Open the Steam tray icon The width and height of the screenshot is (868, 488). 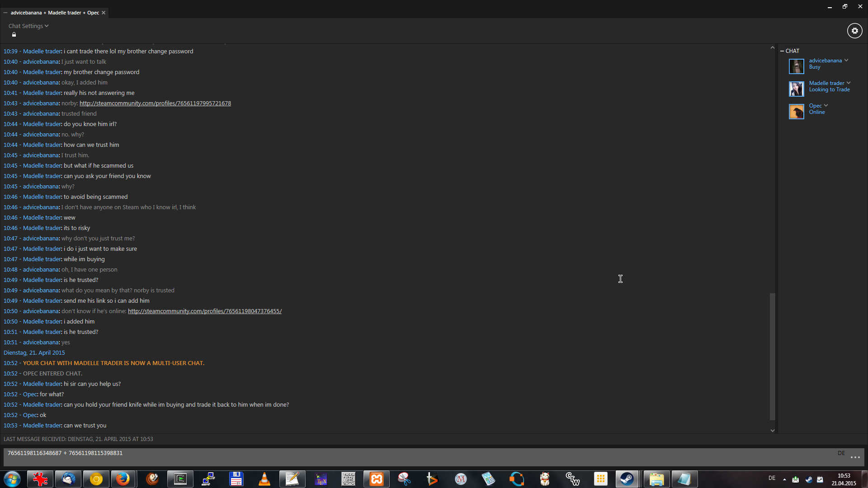[808, 479]
